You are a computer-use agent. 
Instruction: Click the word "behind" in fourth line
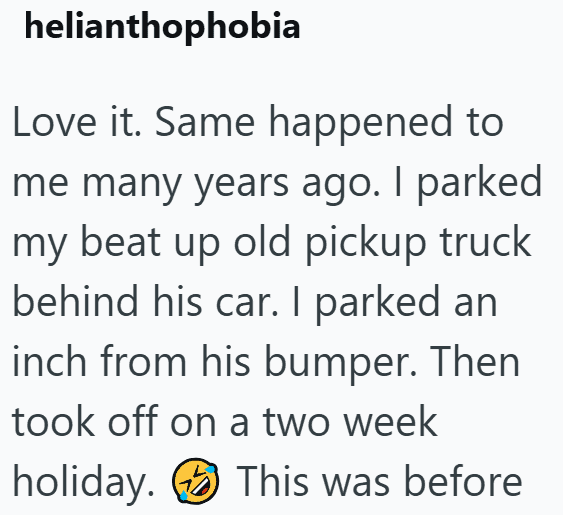click(x=75, y=301)
